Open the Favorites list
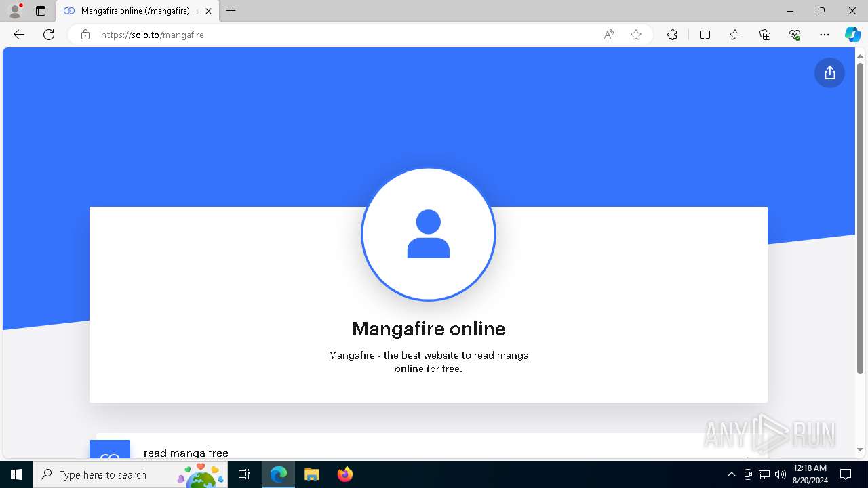 [x=735, y=35]
